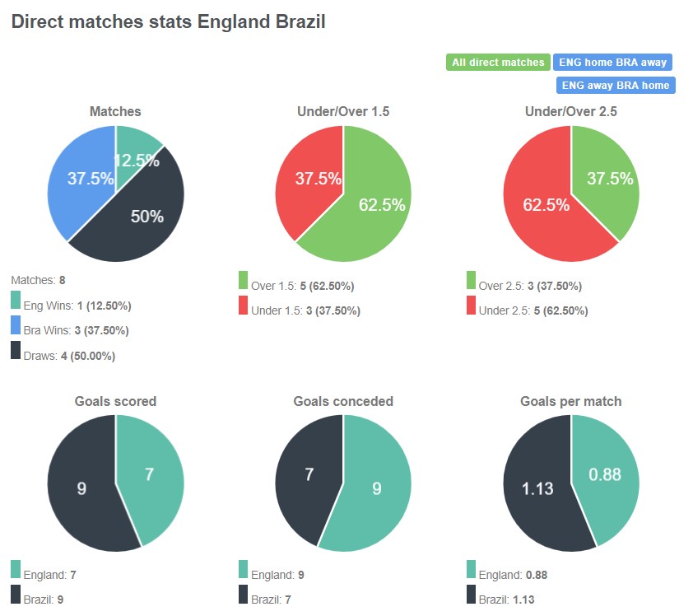Click the Under/Over 2.5 chart title
This screenshot has width=693, height=616.
(571, 110)
